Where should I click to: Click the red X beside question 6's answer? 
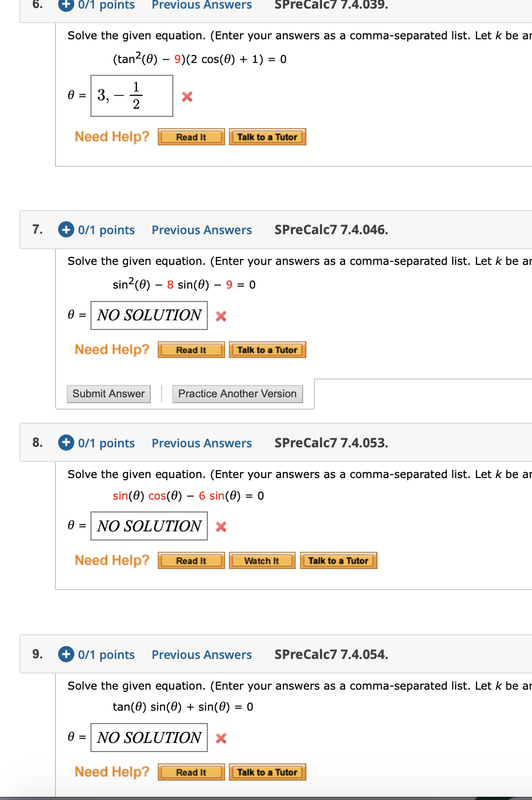pyautogui.click(x=187, y=96)
